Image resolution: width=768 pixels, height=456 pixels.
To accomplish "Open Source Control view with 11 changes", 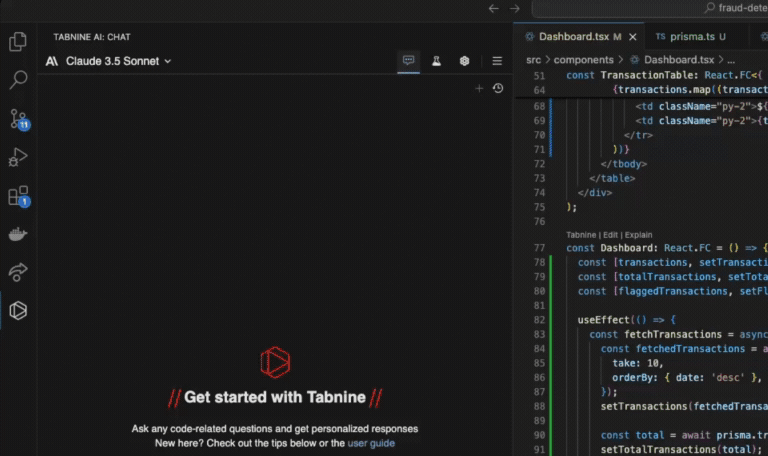I will 18,119.
